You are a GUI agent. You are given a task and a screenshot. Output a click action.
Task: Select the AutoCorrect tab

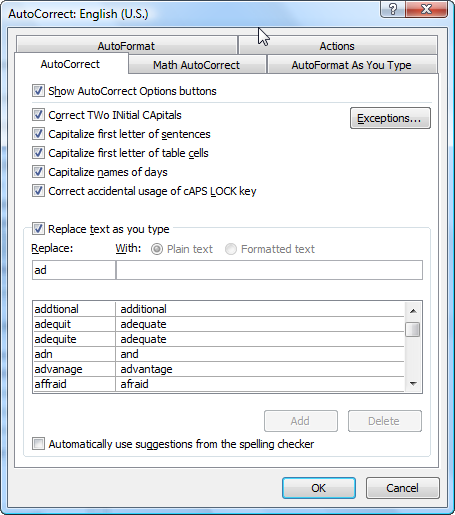[x=70, y=64]
